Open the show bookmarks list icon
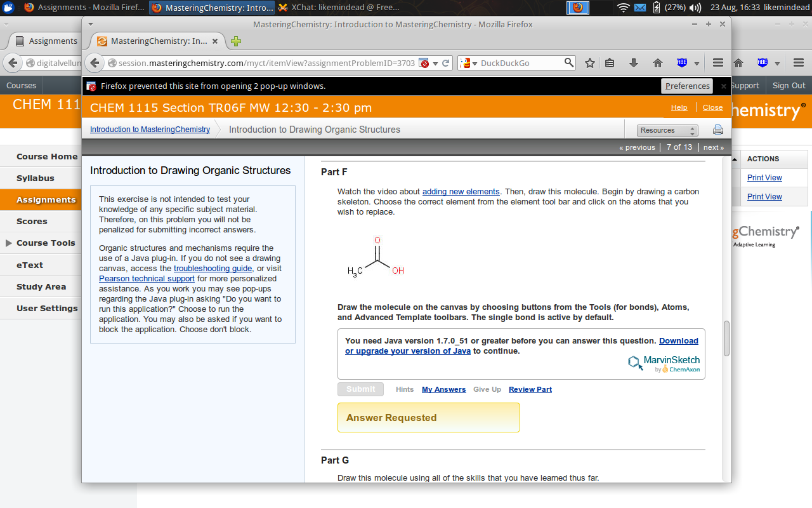 610,63
